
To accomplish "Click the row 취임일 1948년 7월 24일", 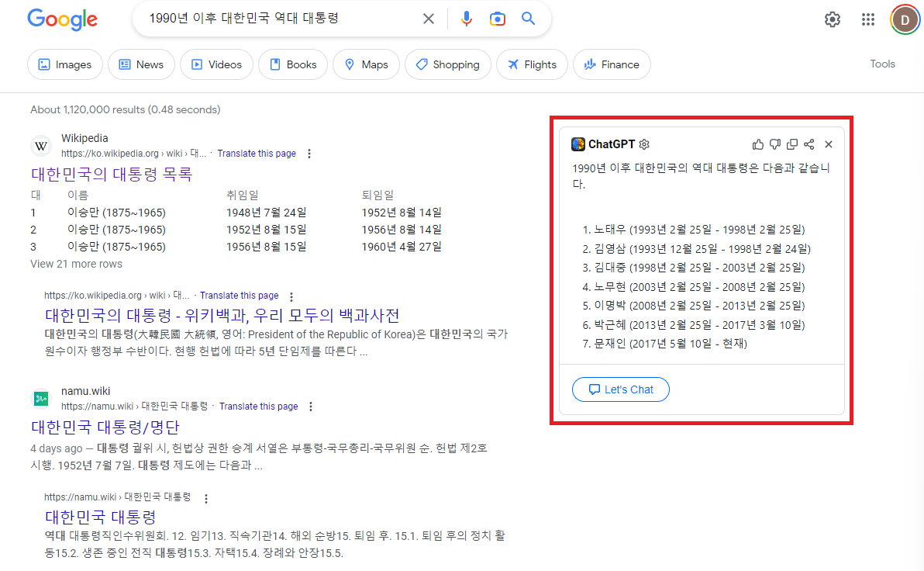I will pos(267,213).
